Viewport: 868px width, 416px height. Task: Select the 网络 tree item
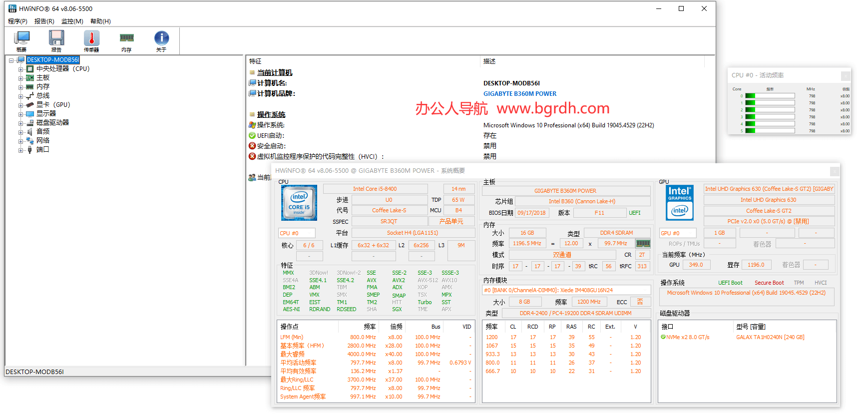pos(43,141)
